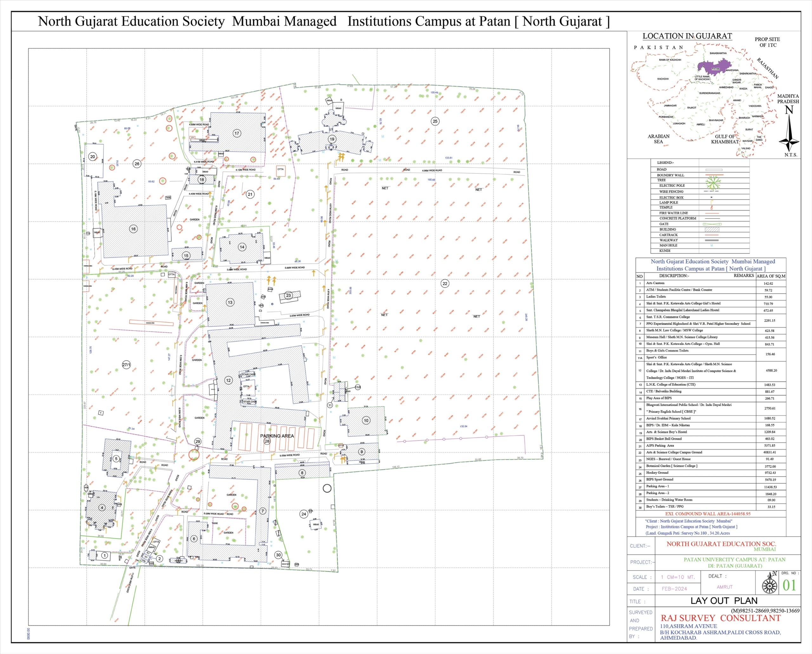Click circled number 16 building marker
812x654 pixels.
(x=133, y=229)
